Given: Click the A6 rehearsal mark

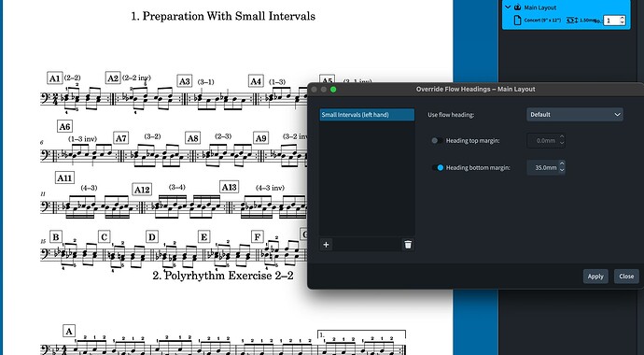Looking at the screenshot, I should pos(64,126).
